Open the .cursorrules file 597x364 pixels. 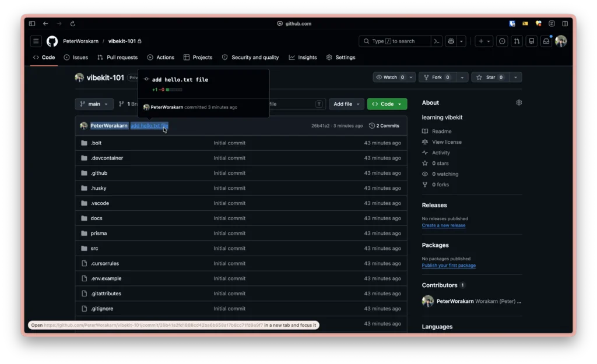click(x=105, y=263)
